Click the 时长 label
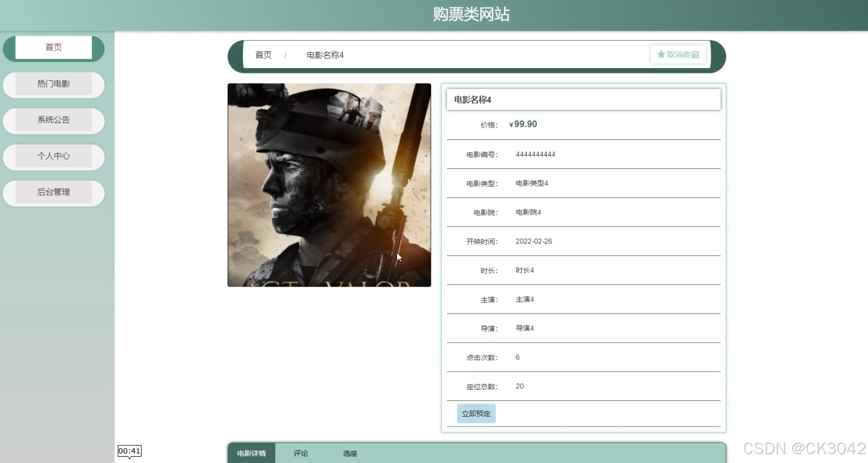 coord(489,271)
